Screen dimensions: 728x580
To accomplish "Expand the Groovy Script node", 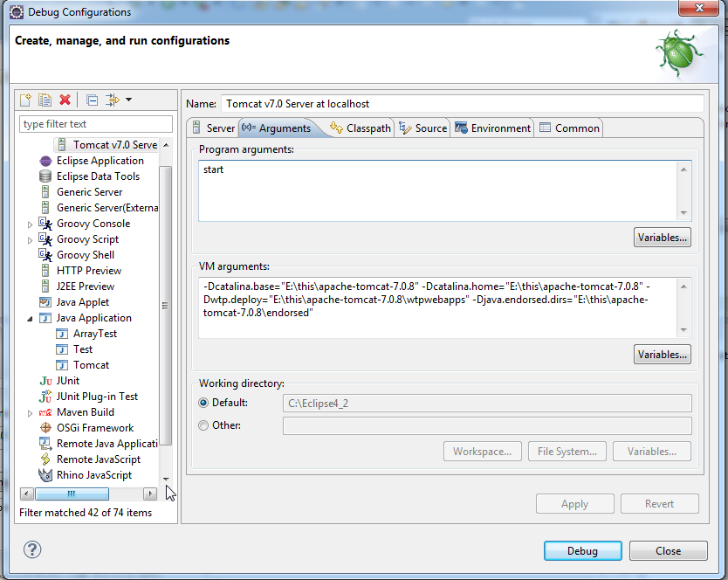I will point(30,240).
